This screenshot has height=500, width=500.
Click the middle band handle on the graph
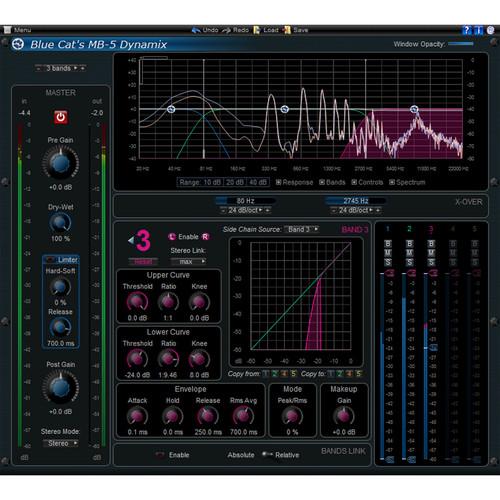[x=284, y=109]
